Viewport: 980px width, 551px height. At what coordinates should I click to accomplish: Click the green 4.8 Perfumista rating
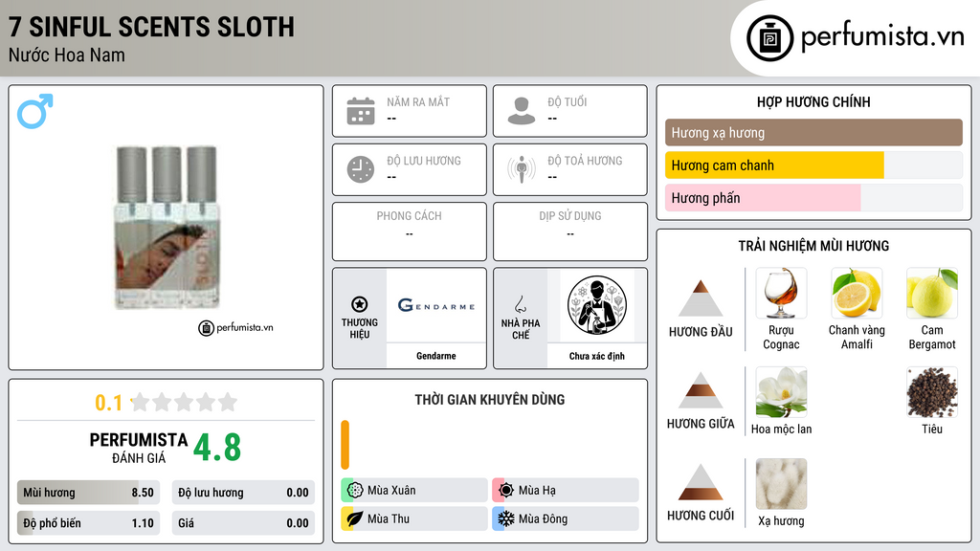pyautogui.click(x=217, y=448)
